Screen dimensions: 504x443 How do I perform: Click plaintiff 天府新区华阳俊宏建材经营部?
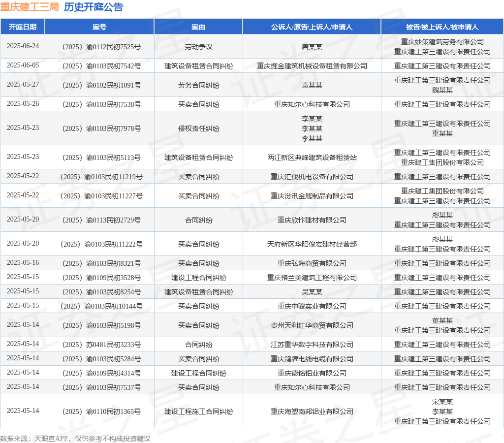(312, 244)
